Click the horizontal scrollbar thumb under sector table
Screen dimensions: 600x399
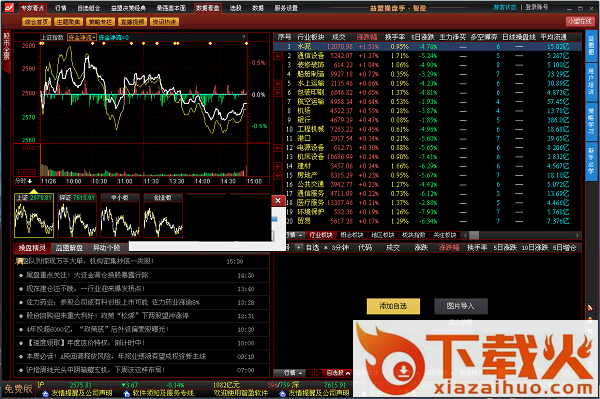[474, 235]
